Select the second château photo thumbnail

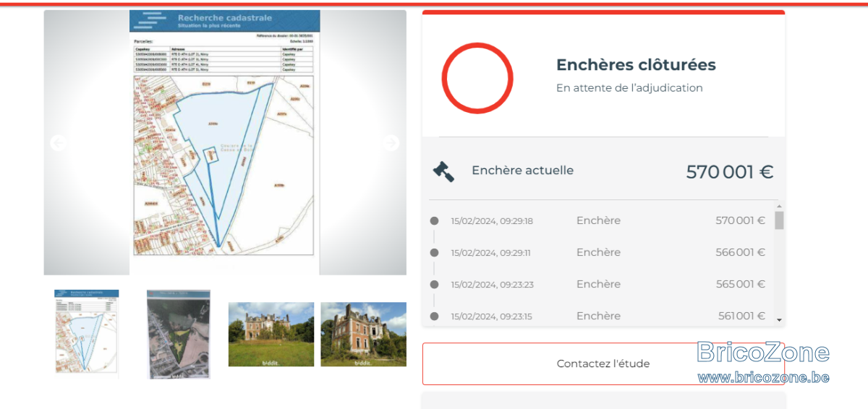pos(363,334)
